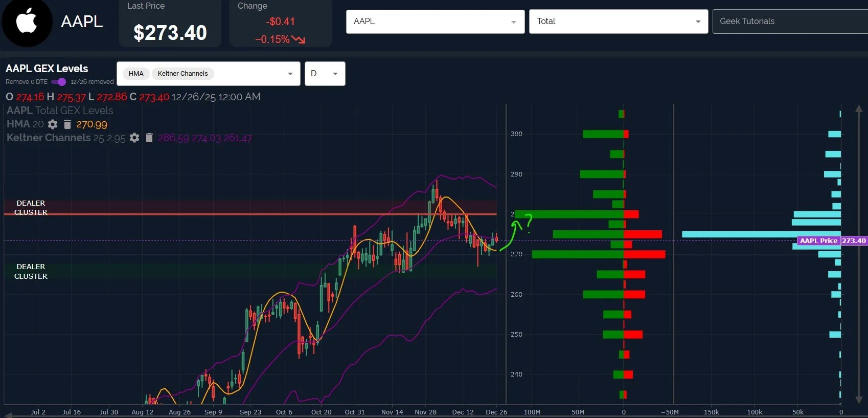The width and height of the screenshot is (868, 418).
Task: Remove Keltner Channels with trash icon
Action: [149, 138]
